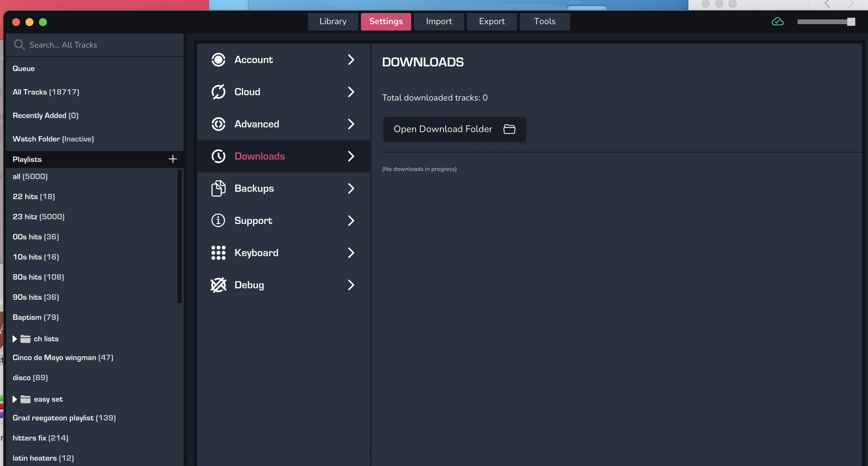The width and height of the screenshot is (868, 466).
Task: Click the volume slider at top right
Action: point(825,22)
